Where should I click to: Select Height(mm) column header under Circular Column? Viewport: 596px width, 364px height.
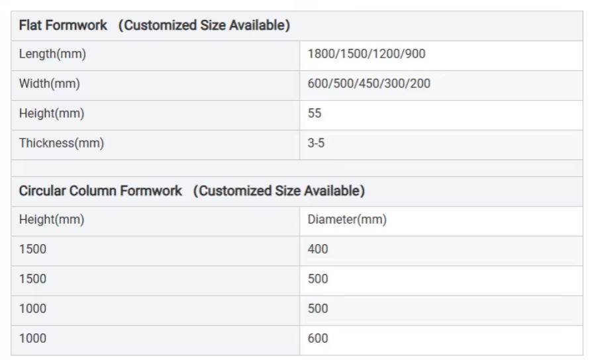click(52, 220)
